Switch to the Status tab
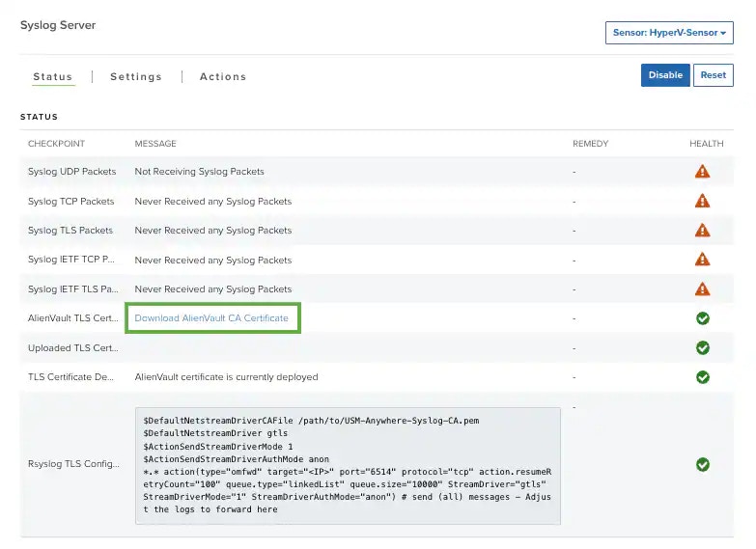This screenshot has width=756, height=549. [x=53, y=76]
